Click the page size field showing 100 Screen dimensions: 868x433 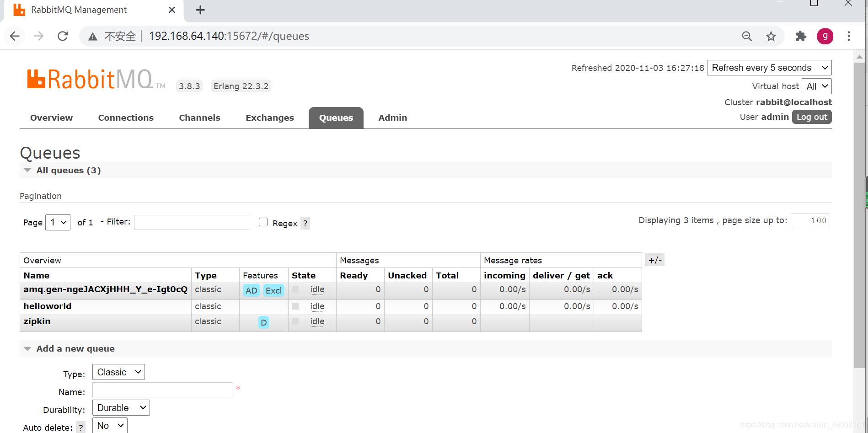tap(810, 221)
